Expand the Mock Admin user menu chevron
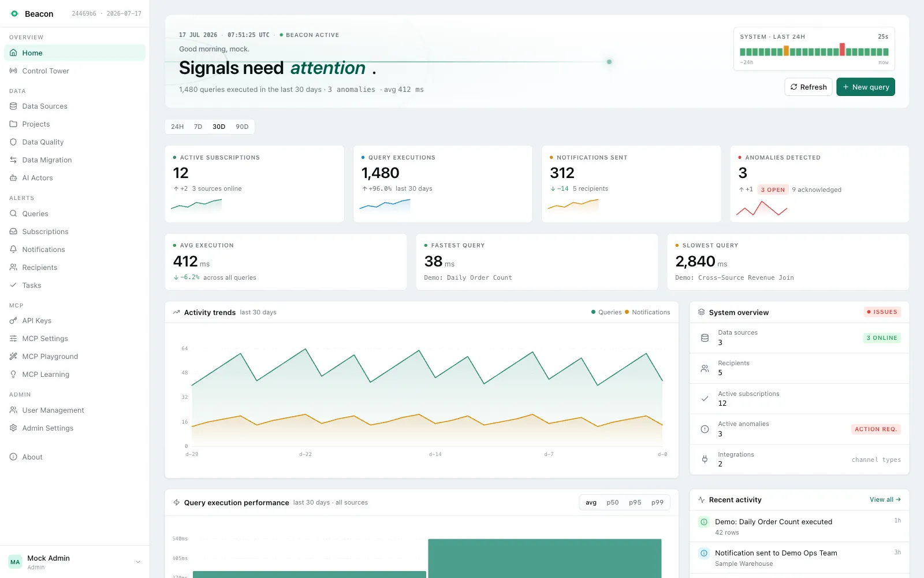924x578 pixels. [138, 562]
